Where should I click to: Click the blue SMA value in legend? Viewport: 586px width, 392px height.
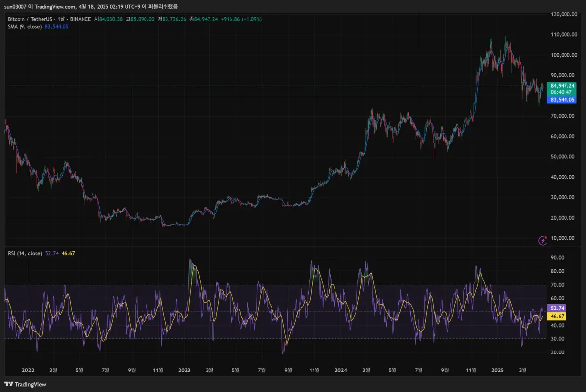point(57,26)
